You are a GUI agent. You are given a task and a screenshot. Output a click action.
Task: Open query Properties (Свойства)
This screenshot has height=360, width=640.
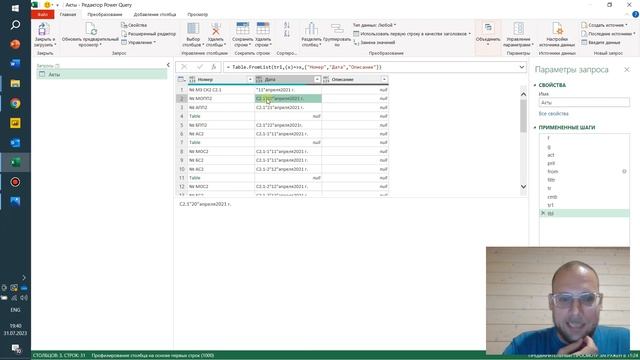point(134,25)
